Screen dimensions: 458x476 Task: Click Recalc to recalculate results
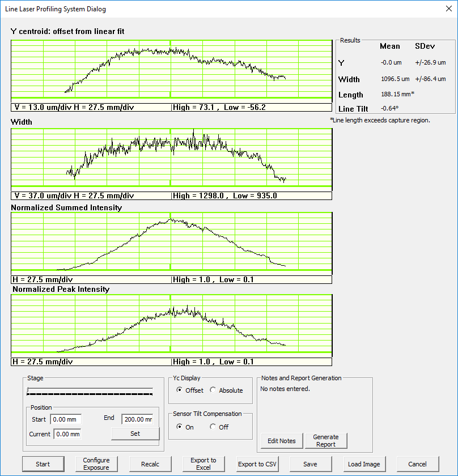point(150,464)
